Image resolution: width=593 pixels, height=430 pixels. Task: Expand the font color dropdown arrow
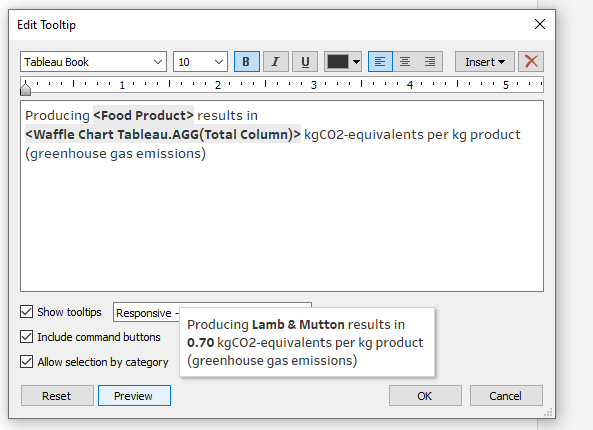356,62
